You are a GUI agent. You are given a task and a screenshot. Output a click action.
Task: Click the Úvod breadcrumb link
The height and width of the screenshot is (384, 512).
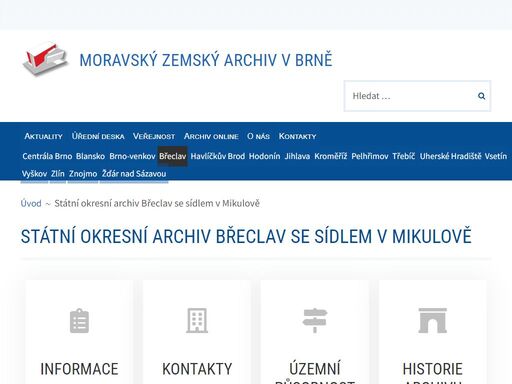point(31,203)
